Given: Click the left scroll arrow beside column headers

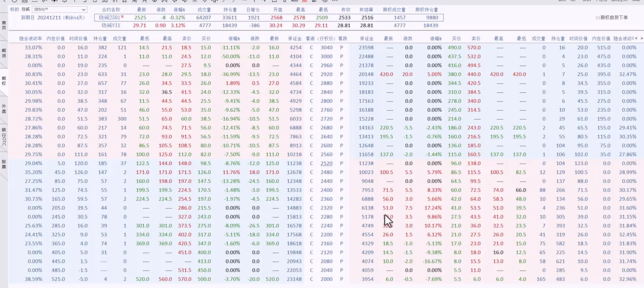Looking at the screenshot, I should (x=636, y=38).
